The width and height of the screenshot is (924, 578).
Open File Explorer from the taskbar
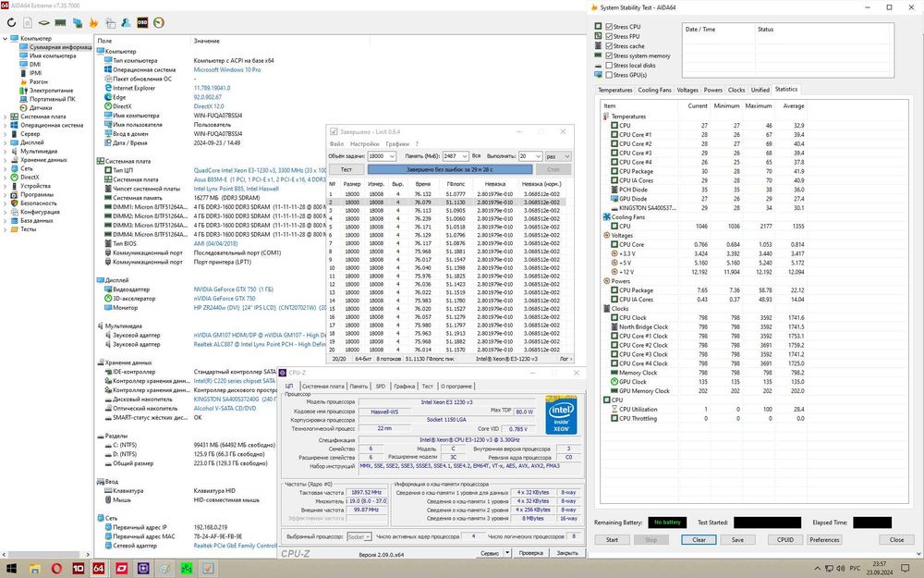point(35,569)
